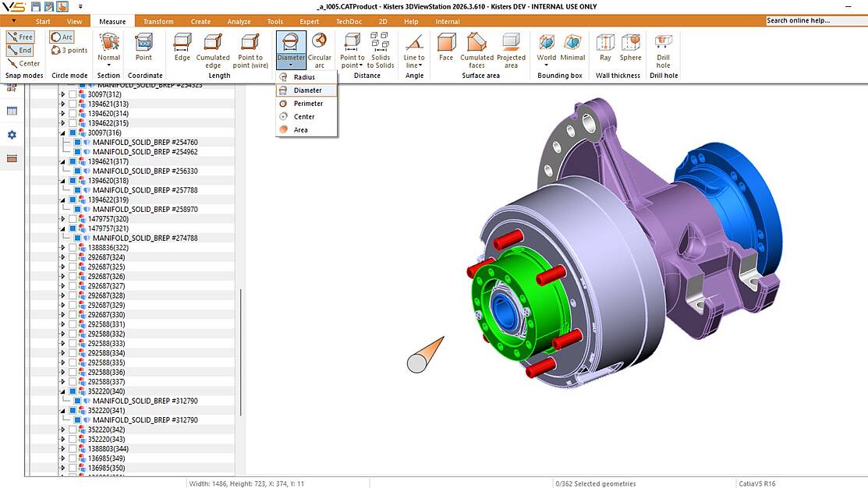Image resolution: width=868 pixels, height=488 pixels.
Task: Uncheck the box for 30097(316)
Action: 73,133
